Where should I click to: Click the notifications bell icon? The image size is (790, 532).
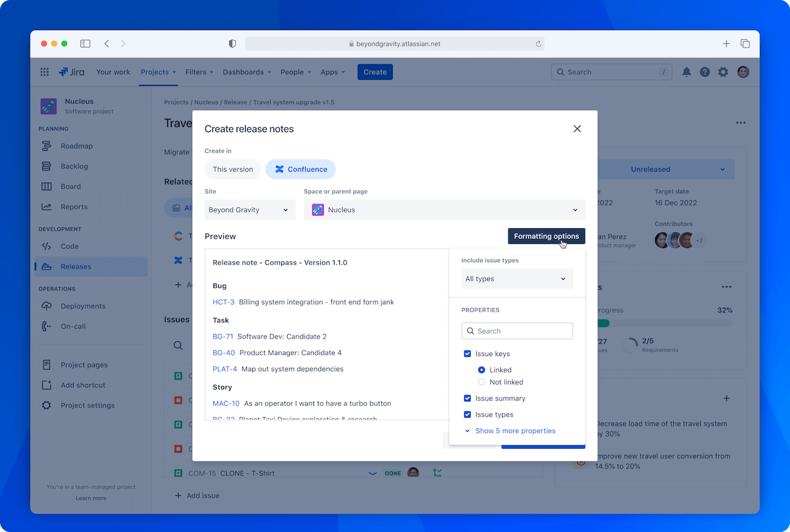686,72
